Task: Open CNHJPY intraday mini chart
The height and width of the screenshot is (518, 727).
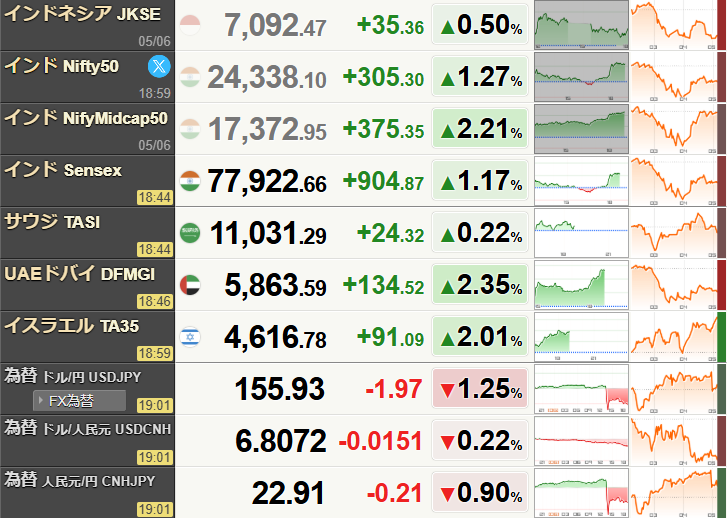Action: (x=581, y=492)
